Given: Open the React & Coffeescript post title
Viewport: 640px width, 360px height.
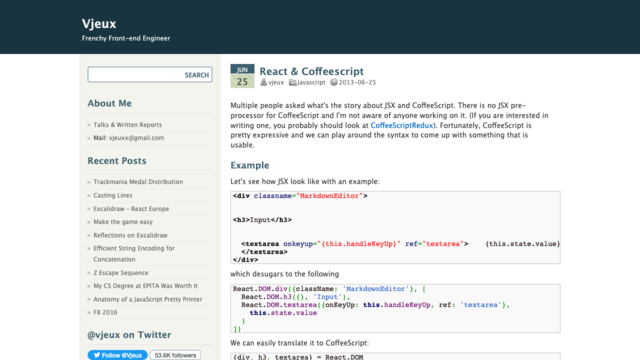Looking at the screenshot, I should (x=311, y=71).
